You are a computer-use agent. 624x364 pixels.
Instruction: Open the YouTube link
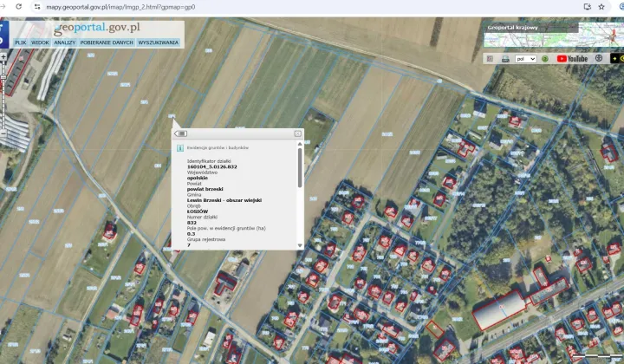pyautogui.click(x=572, y=59)
